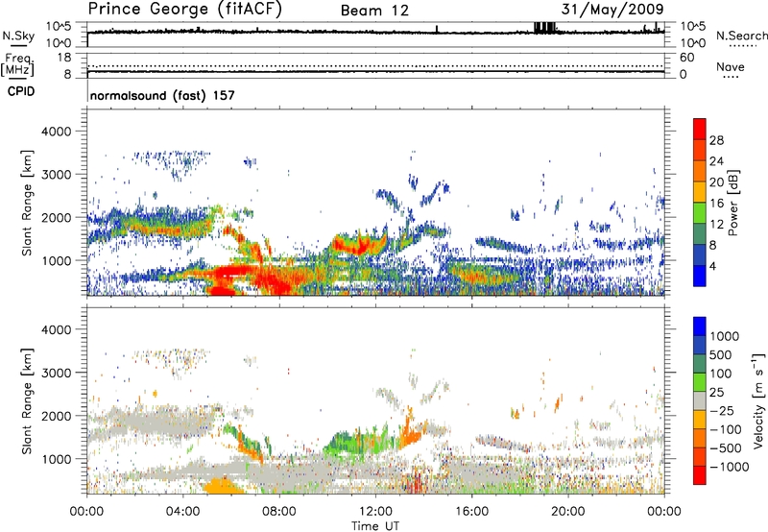Click the '1000' velocity colorbar value
768x532 pixels.
[725, 336]
